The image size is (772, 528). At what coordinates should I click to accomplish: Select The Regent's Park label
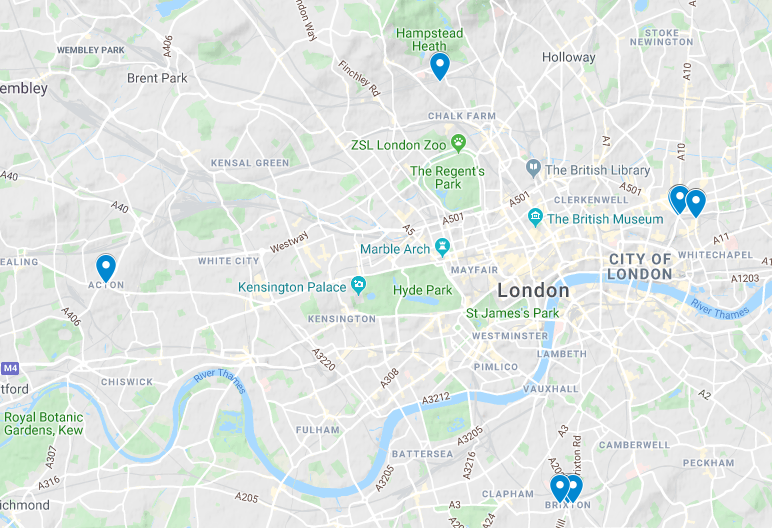tap(448, 177)
